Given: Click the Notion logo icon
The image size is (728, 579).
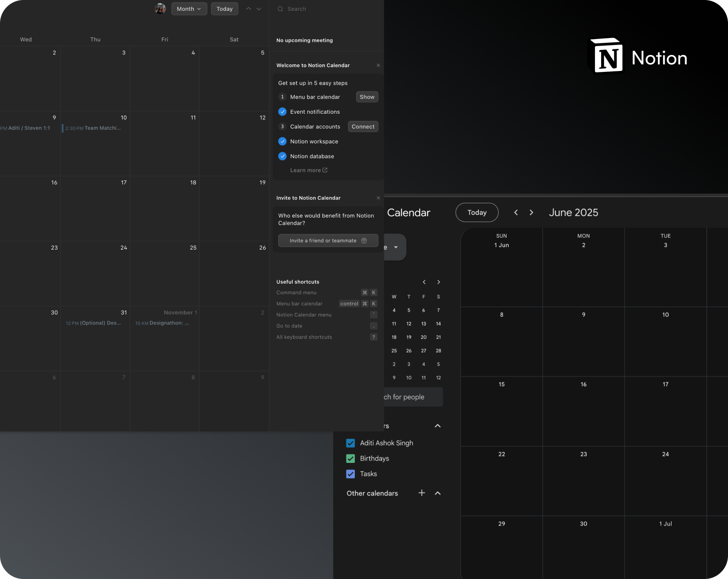Looking at the screenshot, I should pyautogui.click(x=607, y=56).
